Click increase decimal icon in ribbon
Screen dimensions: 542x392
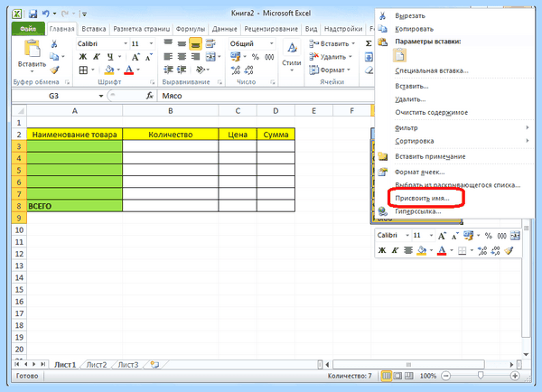(236, 70)
